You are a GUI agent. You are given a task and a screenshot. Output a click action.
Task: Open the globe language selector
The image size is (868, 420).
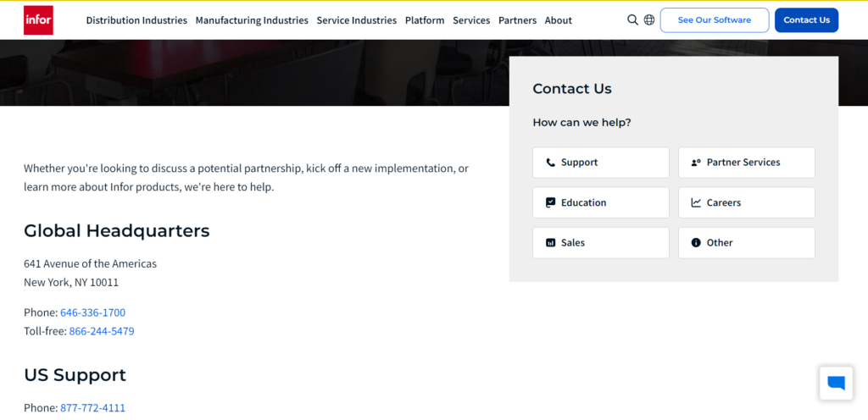click(648, 19)
